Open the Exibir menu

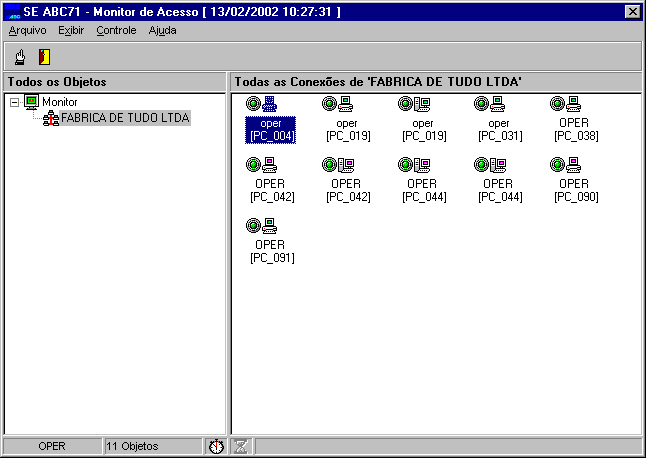click(71, 30)
